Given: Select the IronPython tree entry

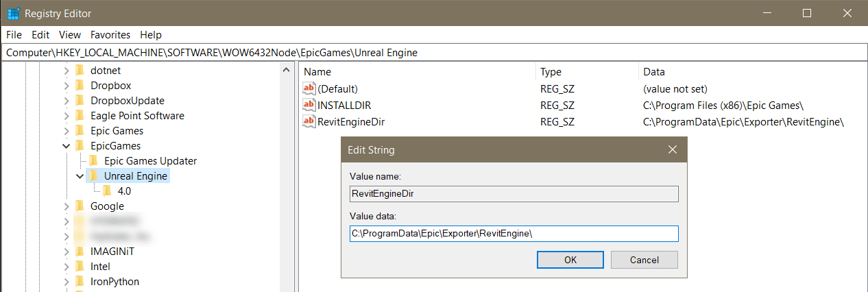Looking at the screenshot, I should 114,282.
